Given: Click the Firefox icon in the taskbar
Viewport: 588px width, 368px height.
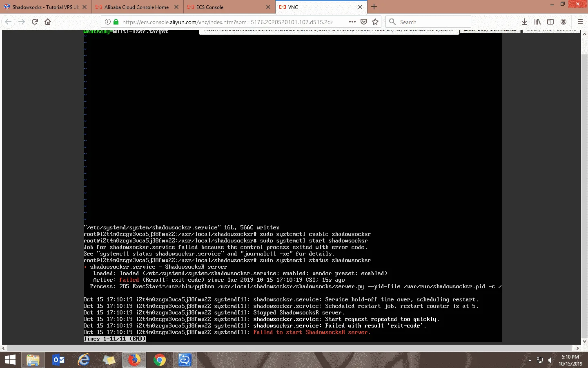Looking at the screenshot, I should 134,360.
